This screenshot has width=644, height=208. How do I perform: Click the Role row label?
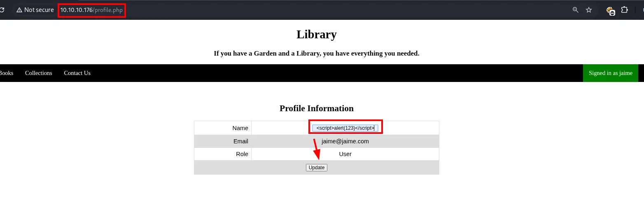242,154
